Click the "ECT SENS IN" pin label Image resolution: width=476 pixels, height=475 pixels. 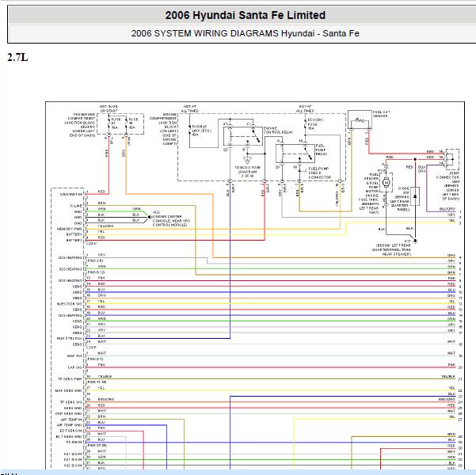[71, 431]
